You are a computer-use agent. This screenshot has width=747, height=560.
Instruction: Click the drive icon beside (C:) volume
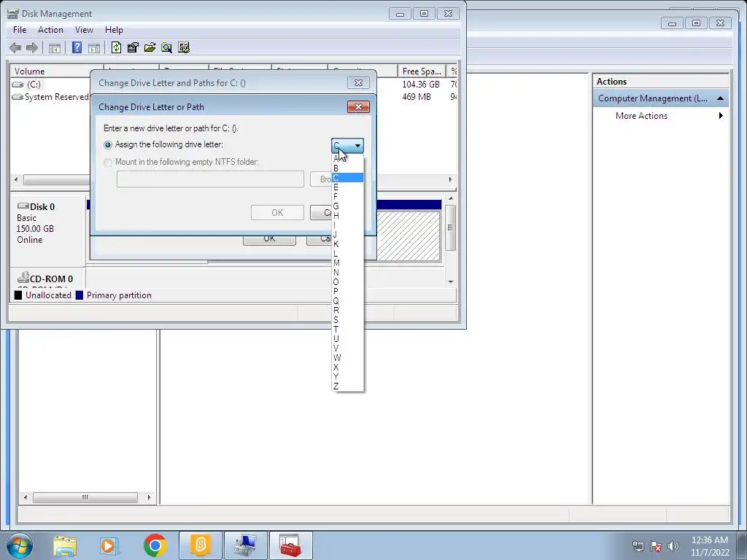(x=18, y=85)
